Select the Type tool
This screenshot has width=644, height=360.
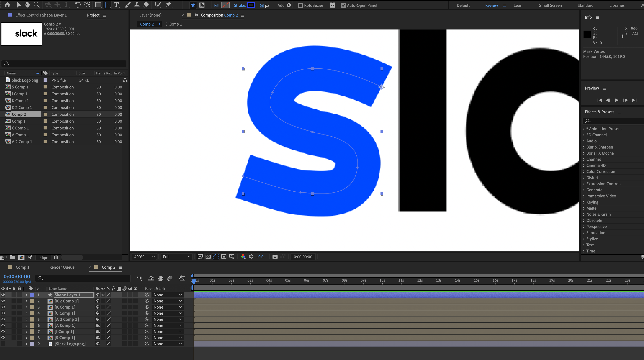tap(116, 5)
